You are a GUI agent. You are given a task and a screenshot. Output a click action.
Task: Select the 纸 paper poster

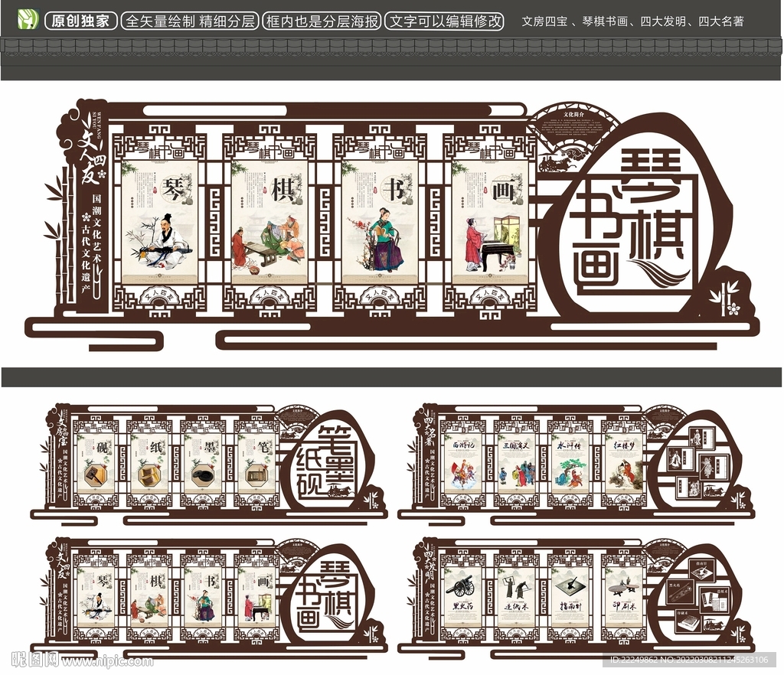pos(149,465)
